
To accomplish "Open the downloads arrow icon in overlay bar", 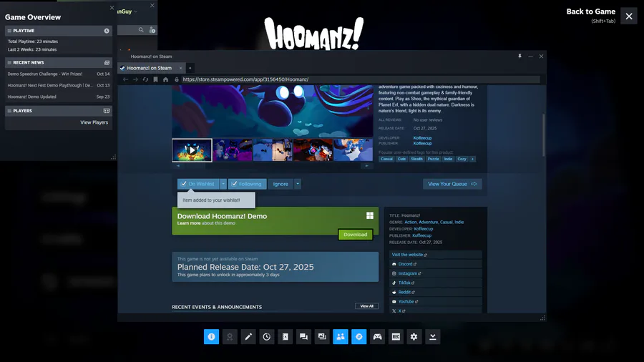I will tap(432, 336).
